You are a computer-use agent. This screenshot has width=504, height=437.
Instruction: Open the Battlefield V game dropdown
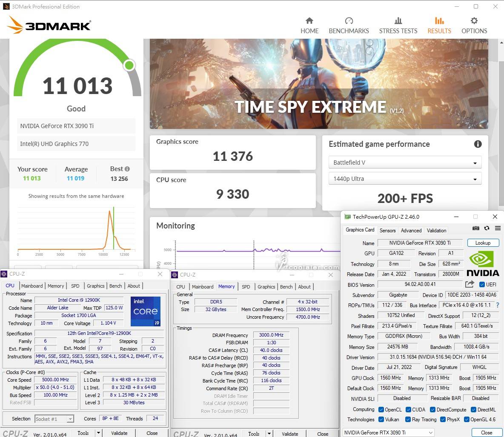click(405, 162)
